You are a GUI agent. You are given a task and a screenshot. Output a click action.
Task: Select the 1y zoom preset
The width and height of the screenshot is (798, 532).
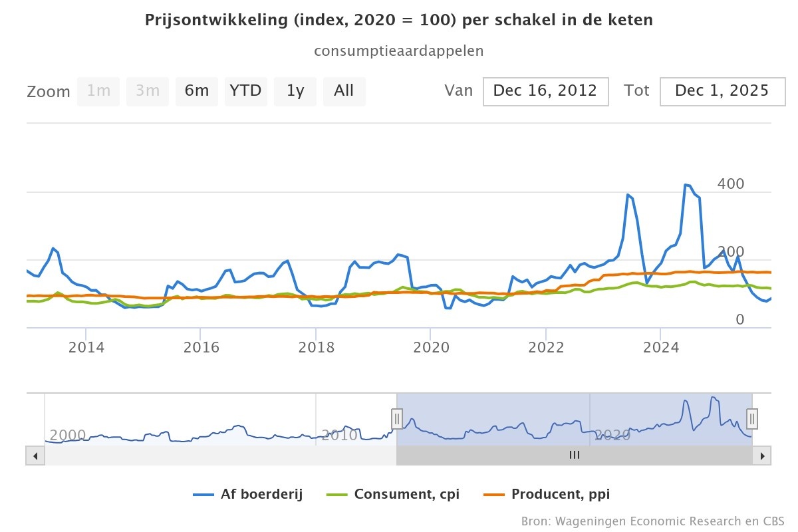295,91
